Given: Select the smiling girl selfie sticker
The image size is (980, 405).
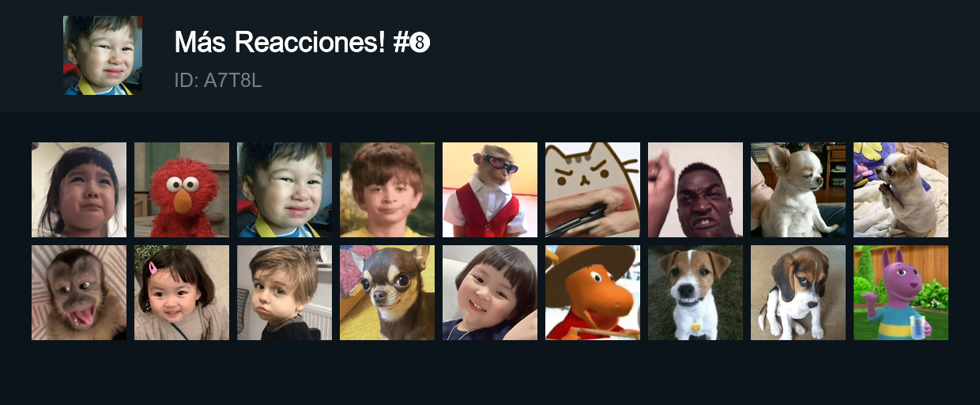Looking at the screenshot, I should point(490,293).
